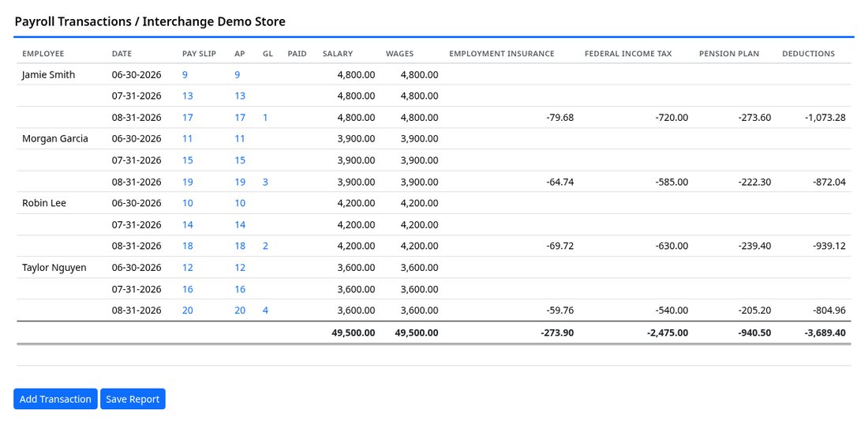Image resolution: width=868 pixels, height=425 pixels.
Task: Open AP entry 18 link
Action: (240, 246)
